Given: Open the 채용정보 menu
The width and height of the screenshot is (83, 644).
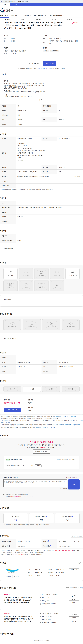Looking at the screenshot, I should pos(4,15).
